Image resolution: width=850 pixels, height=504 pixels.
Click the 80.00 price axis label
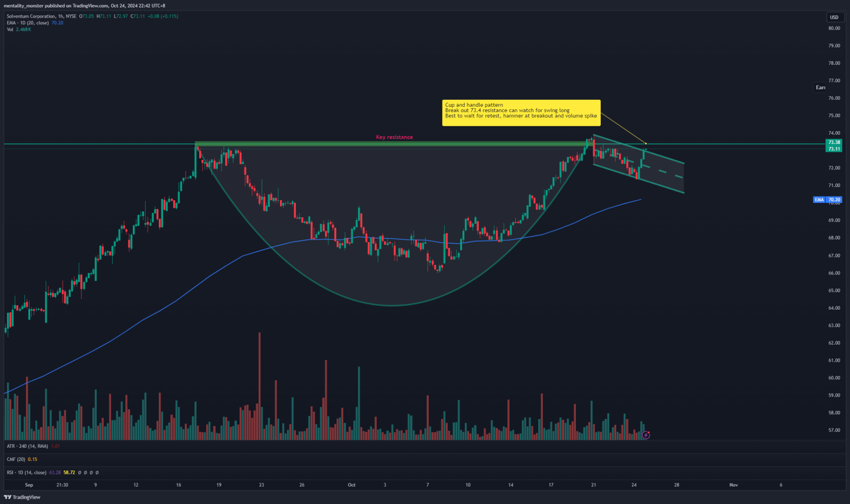coord(834,28)
